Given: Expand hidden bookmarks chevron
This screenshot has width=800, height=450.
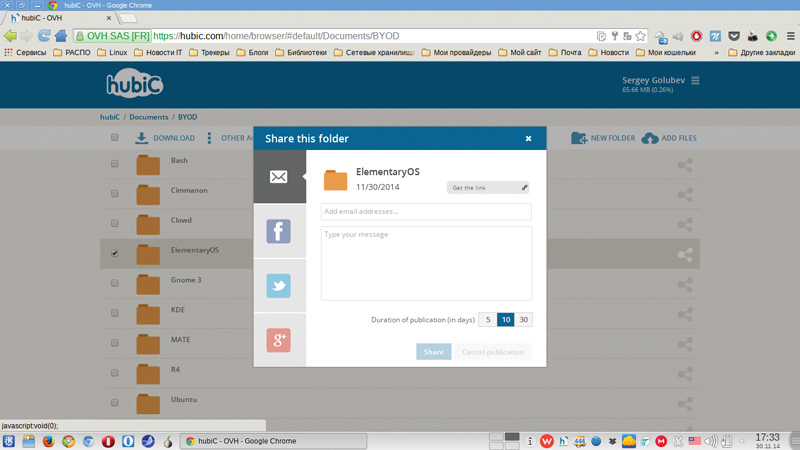Looking at the screenshot, I should 717,53.
